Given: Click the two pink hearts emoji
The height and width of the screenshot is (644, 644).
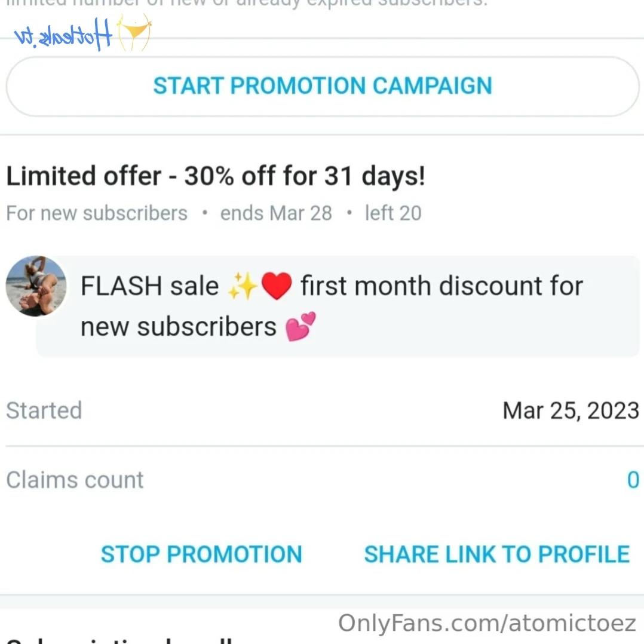Looking at the screenshot, I should (300, 327).
